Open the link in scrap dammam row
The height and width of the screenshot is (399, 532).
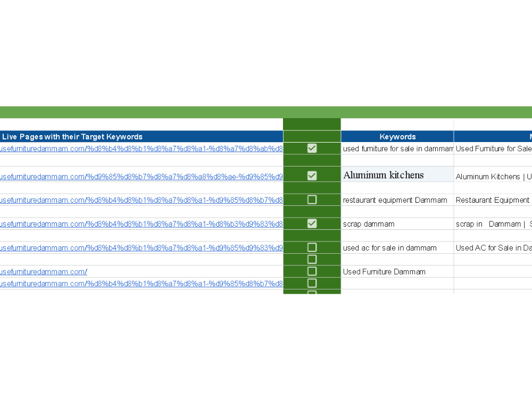click(x=141, y=224)
